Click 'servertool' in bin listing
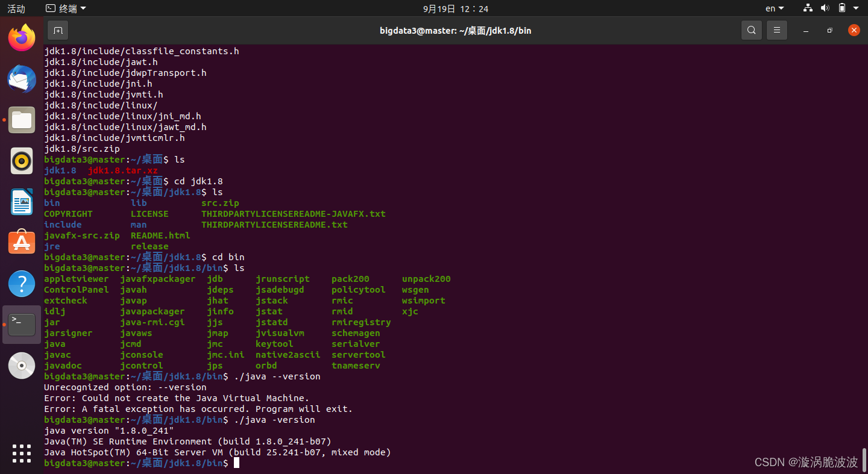Viewport: 868px width, 474px height. point(359,355)
